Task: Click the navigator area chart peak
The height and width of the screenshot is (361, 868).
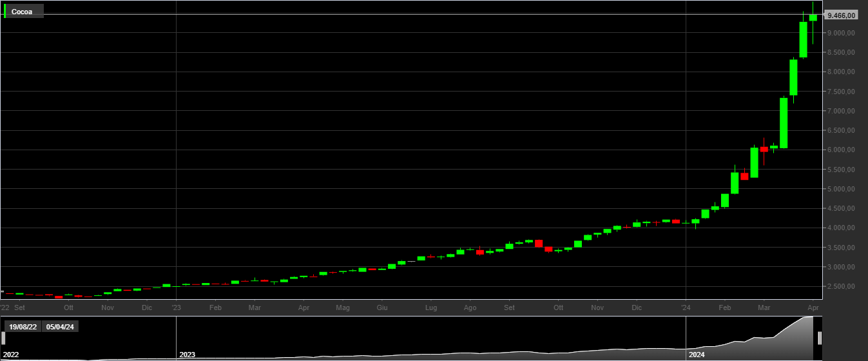Action: pyautogui.click(x=809, y=318)
